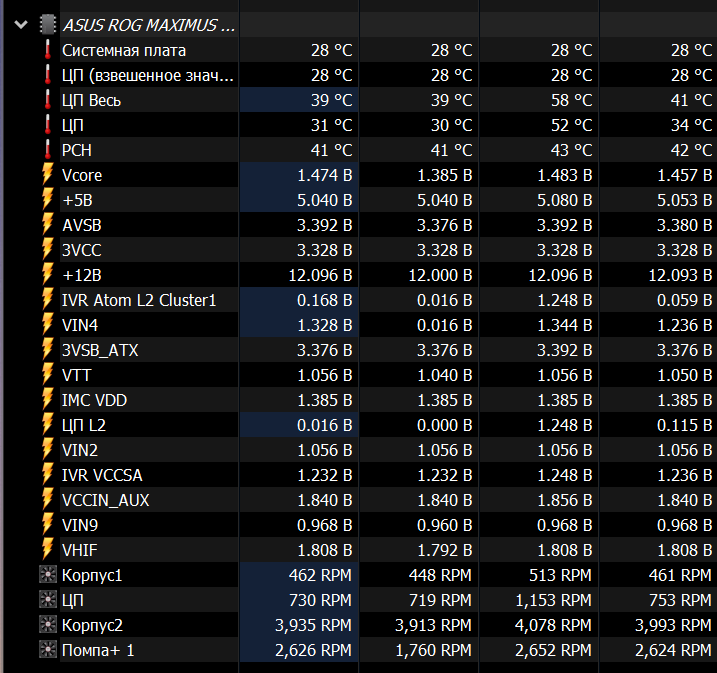
Task: Select the +12В sensor label
Action: (x=82, y=275)
